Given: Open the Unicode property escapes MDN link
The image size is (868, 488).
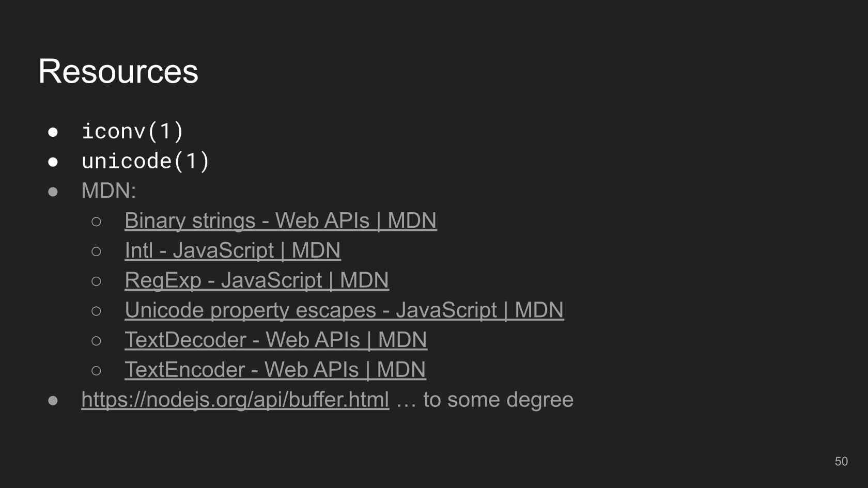Looking at the screenshot, I should coord(344,310).
